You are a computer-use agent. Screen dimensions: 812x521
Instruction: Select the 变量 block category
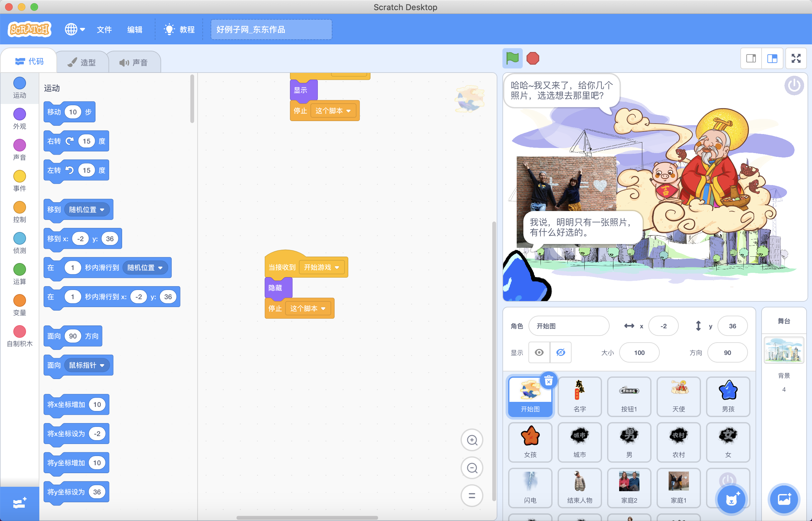[x=19, y=305]
